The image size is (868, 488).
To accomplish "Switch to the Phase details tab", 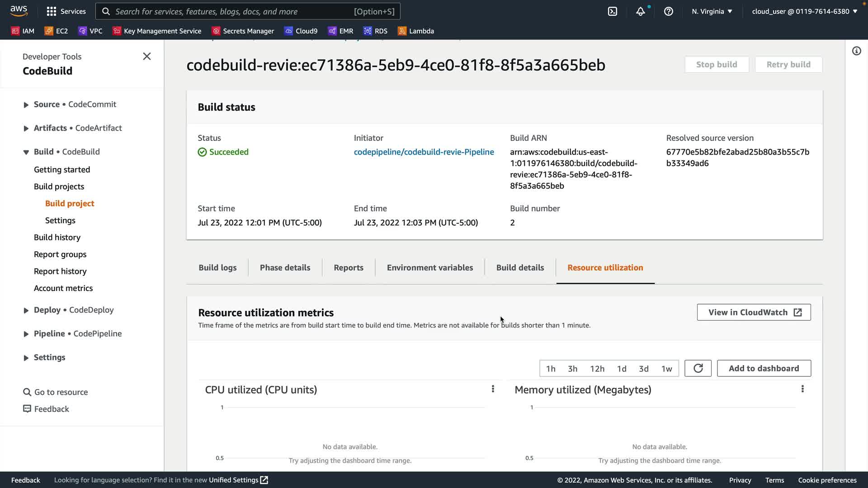I will point(285,267).
